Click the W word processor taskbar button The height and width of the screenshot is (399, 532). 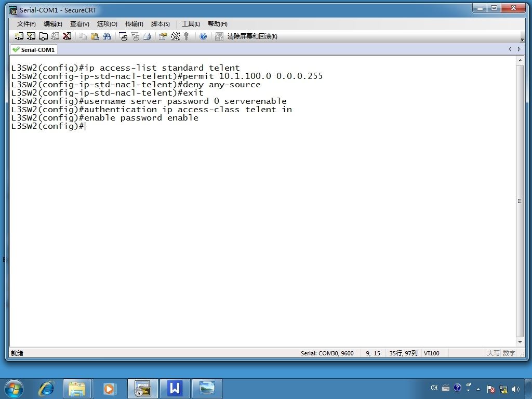(175, 389)
